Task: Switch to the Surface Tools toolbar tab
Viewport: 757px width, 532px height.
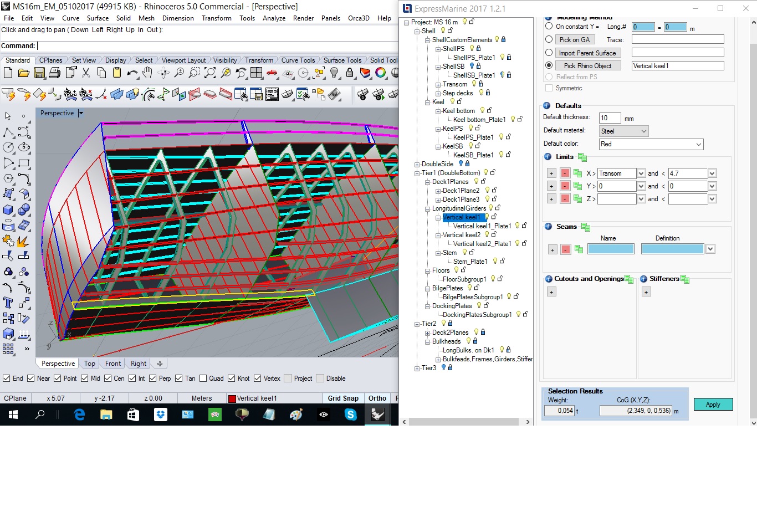Action: [x=342, y=60]
